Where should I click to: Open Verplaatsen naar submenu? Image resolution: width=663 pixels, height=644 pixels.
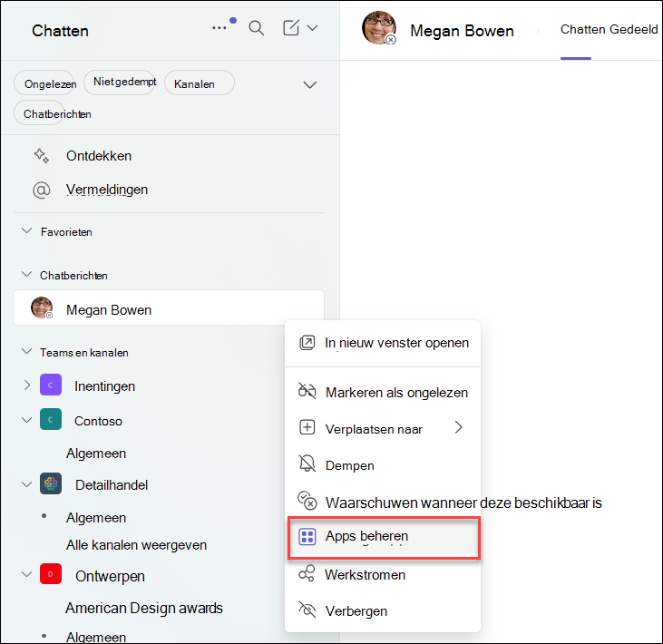pos(383,429)
